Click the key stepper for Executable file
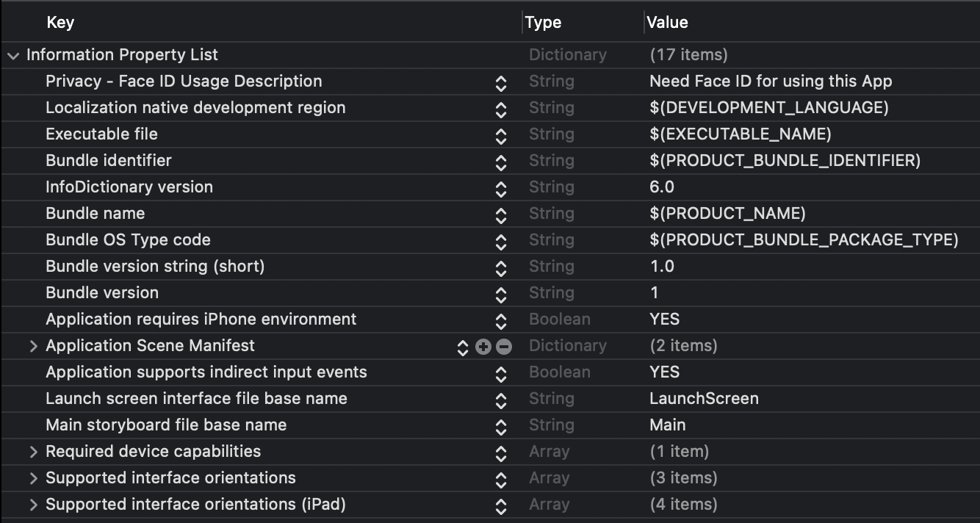This screenshot has height=523, width=980. tap(501, 135)
